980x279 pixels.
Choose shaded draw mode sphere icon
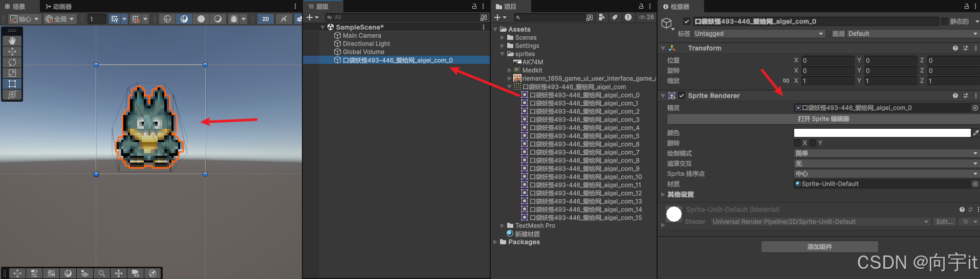[184, 19]
